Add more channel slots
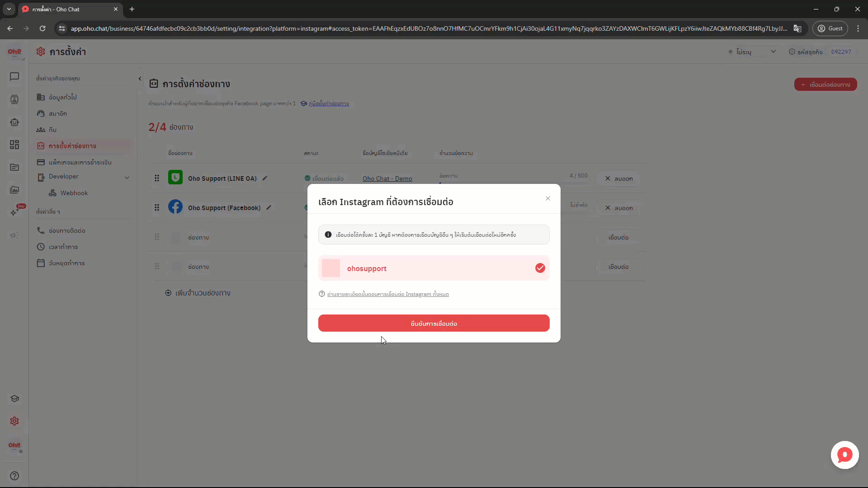The width and height of the screenshot is (868, 488). (x=198, y=293)
